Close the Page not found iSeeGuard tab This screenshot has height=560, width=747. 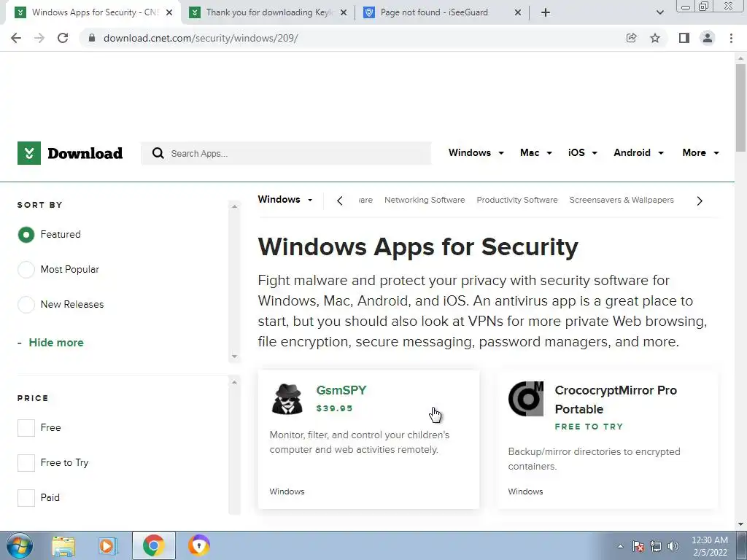(518, 12)
